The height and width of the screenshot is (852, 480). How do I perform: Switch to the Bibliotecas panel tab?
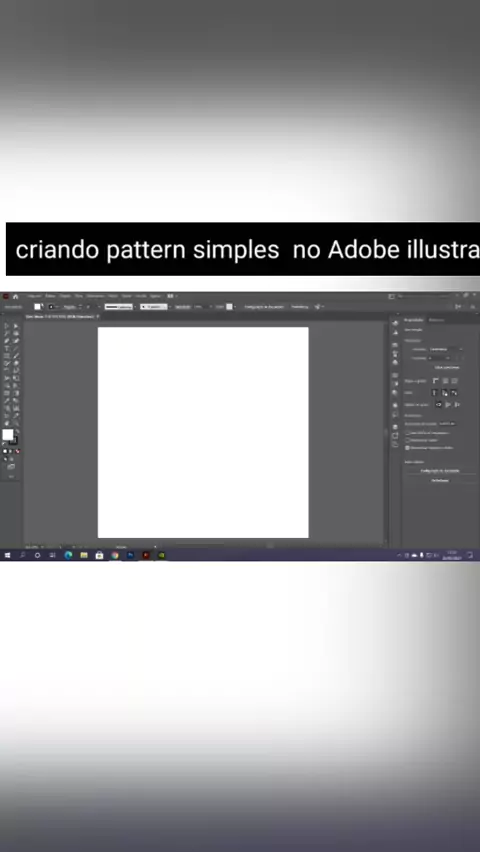[x=437, y=320]
